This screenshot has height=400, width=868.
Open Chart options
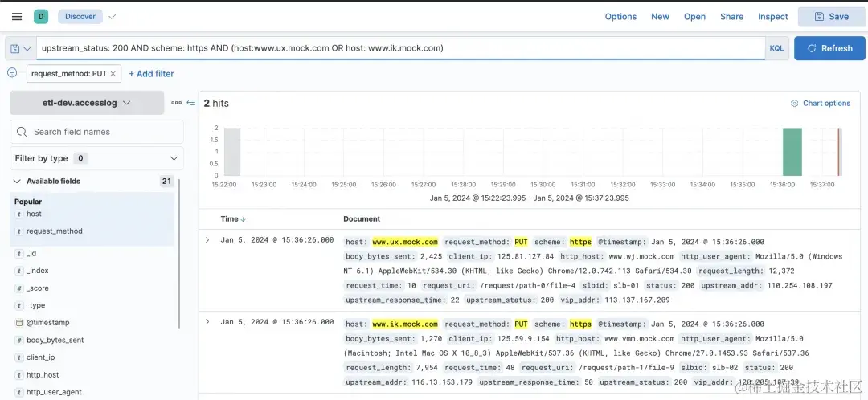[821, 104]
